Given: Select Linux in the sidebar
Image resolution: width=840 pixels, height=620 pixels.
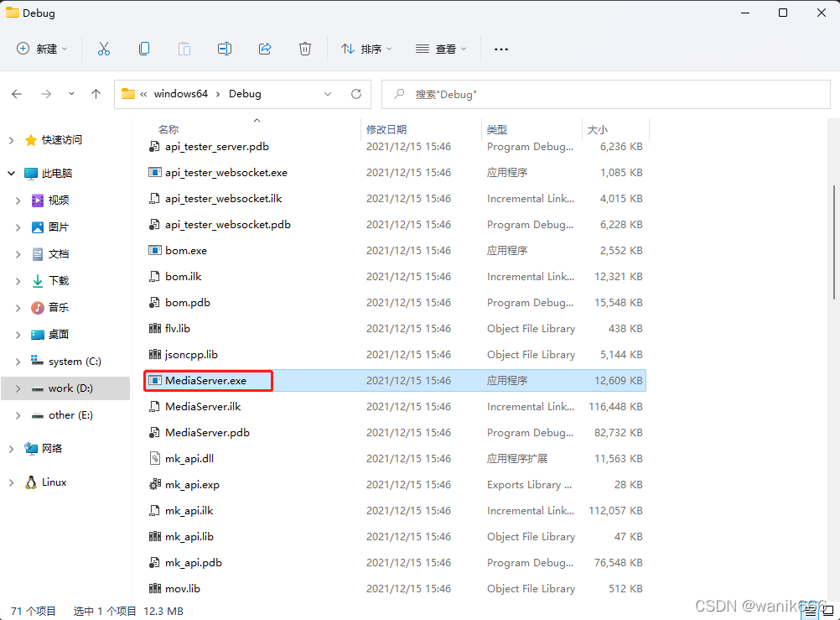Looking at the screenshot, I should tap(54, 482).
